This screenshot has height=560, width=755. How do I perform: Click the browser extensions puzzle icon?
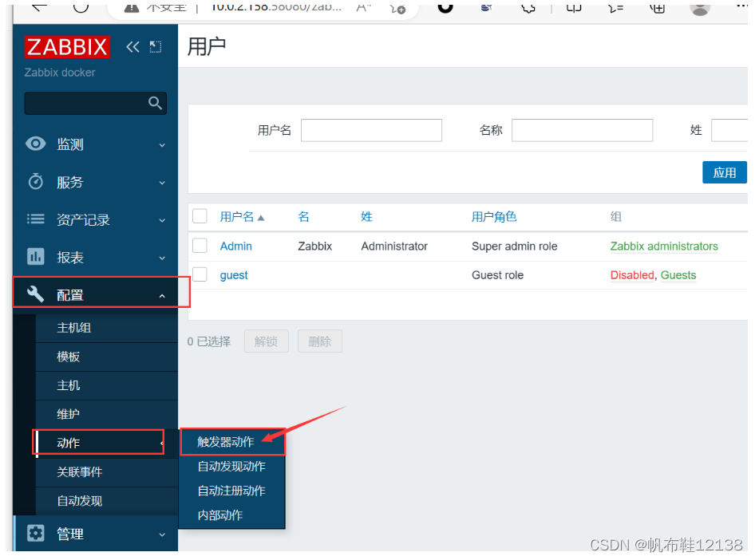pos(528,8)
